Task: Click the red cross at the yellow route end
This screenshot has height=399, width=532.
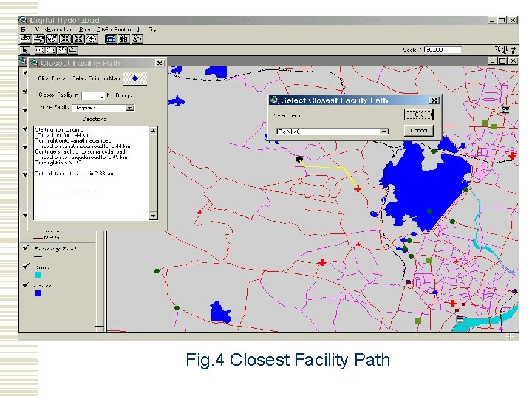Action: click(358, 189)
